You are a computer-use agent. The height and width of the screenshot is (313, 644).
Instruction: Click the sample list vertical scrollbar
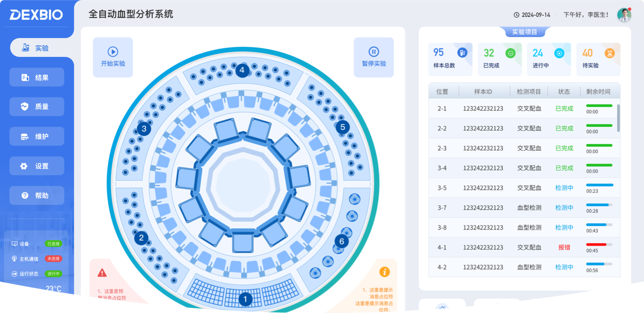click(619, 117)
